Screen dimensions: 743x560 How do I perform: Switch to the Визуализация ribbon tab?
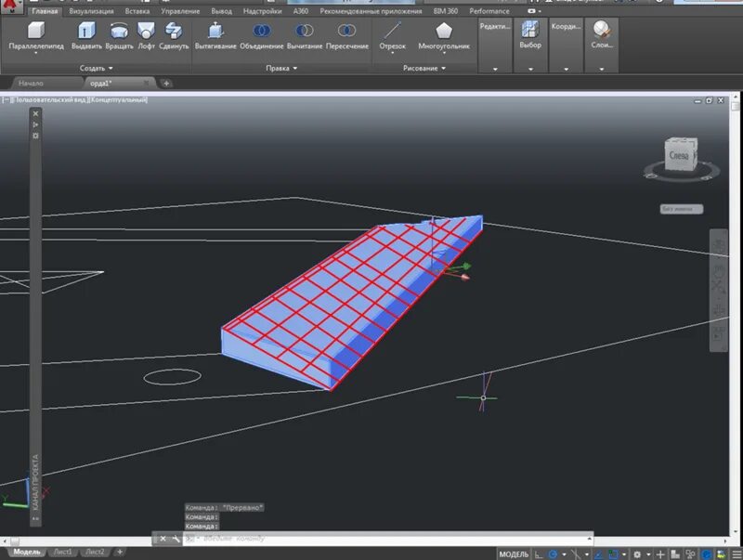coord(91,11)
